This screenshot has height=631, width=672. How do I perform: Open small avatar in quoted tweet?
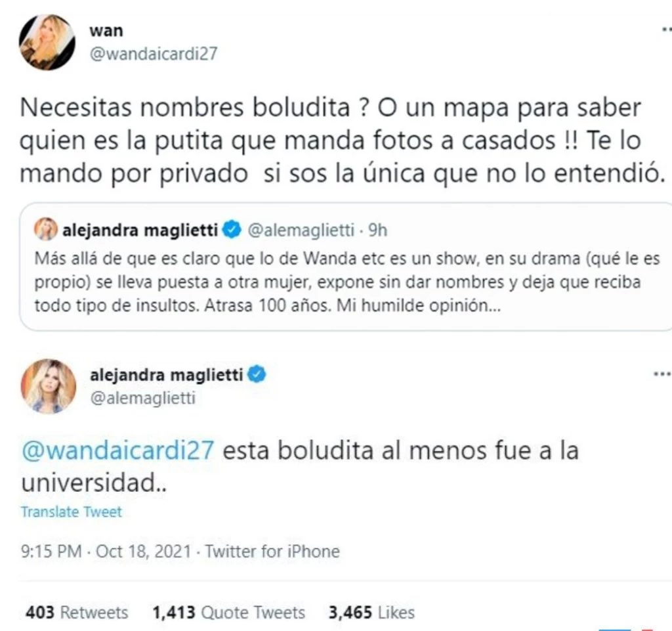[x=45, y=229]
